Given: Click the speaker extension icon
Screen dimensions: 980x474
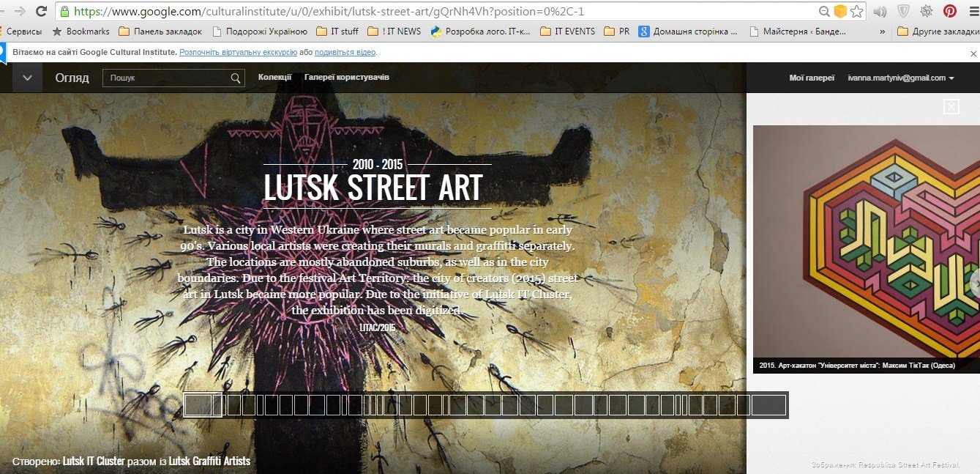Looking at the screenshot, I should point(880,12).
